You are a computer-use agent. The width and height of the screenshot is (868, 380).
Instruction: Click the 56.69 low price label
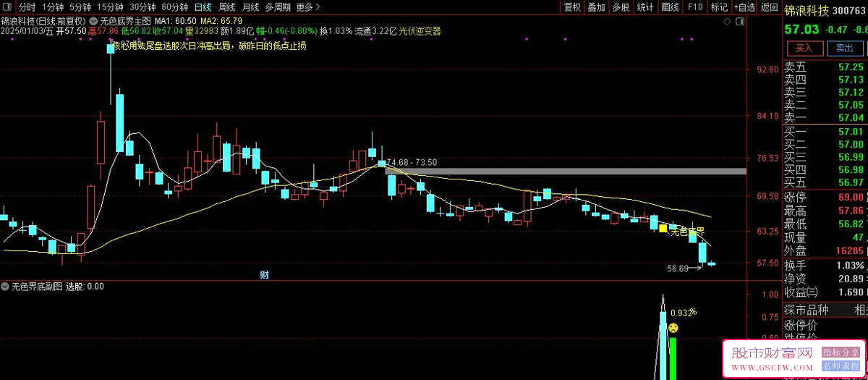coord(678,269)
